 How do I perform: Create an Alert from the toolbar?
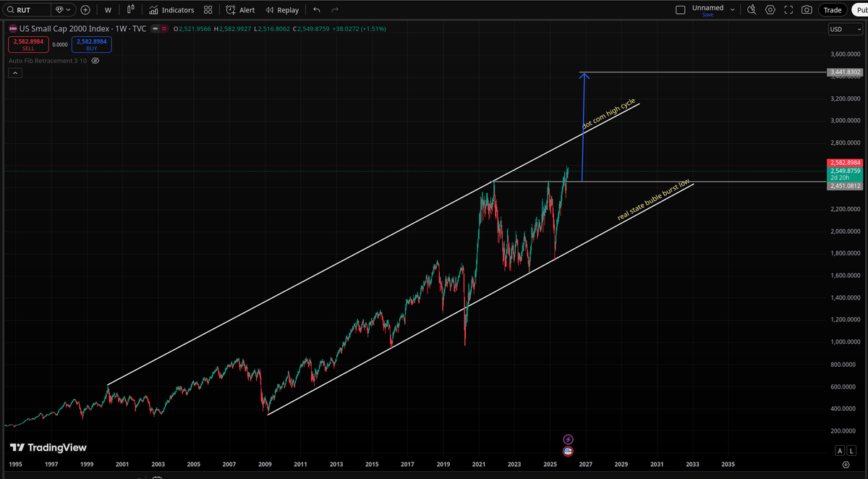point(240,10)
